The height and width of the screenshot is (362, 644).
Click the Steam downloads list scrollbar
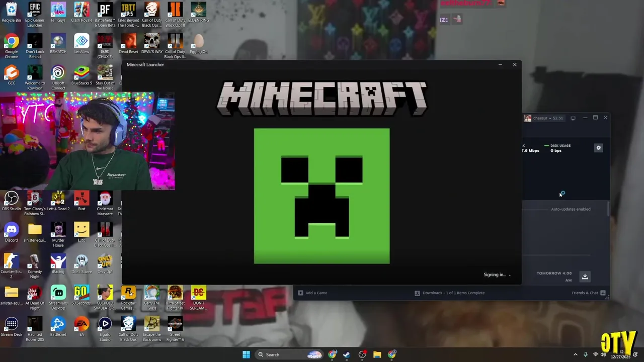point(608,209)
